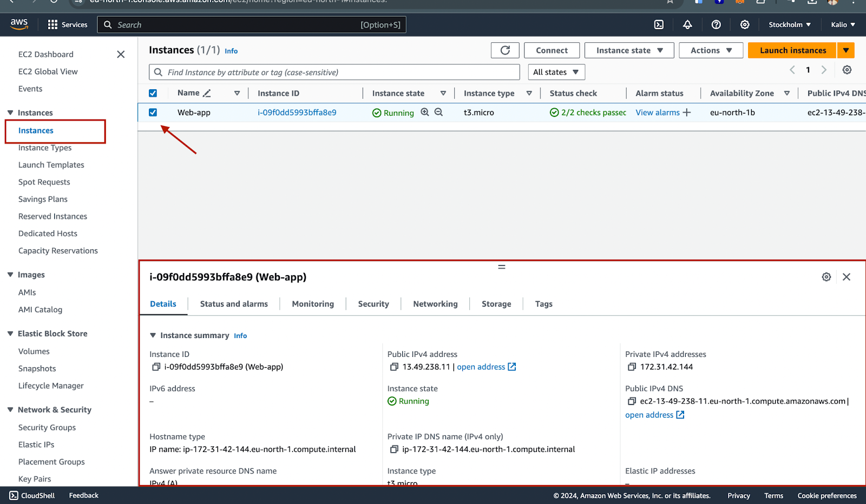
Task: Focus the Find Instance filter field
Action: 334,72
